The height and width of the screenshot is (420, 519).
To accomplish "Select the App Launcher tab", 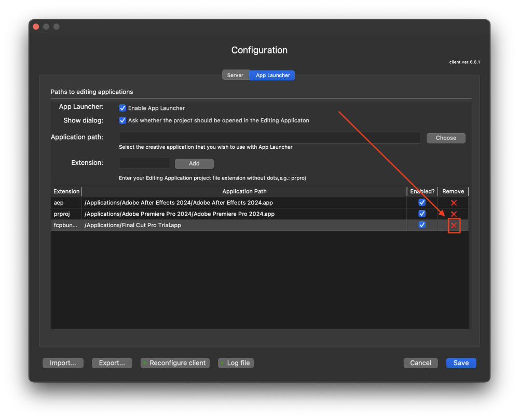I will coord(272,75).
